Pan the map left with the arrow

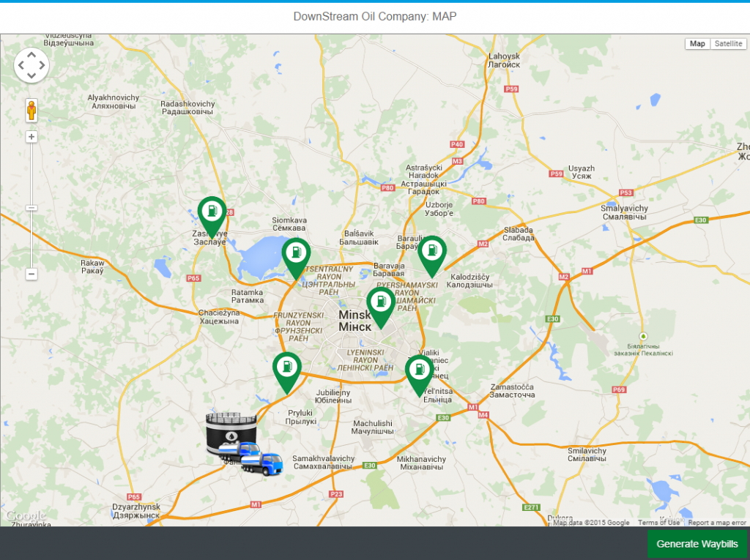(x=21, y=65)
